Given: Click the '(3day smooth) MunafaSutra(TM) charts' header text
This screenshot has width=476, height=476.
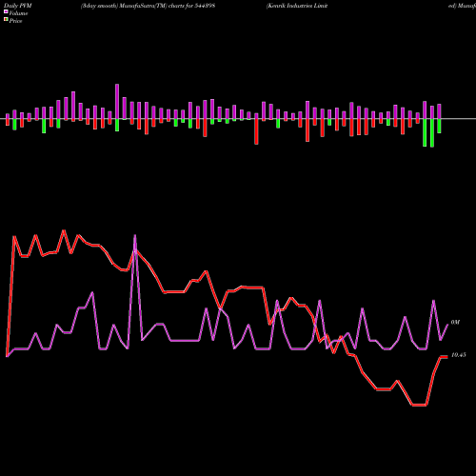Looking at the screenshot, I should [132, 6].
